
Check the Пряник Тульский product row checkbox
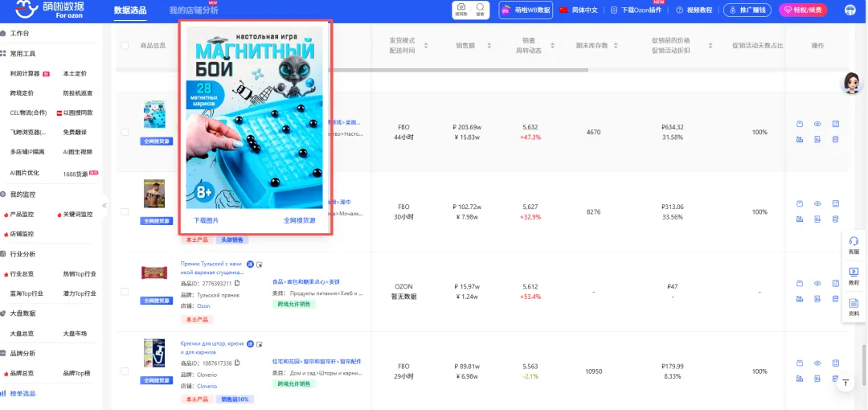point(125,291)
